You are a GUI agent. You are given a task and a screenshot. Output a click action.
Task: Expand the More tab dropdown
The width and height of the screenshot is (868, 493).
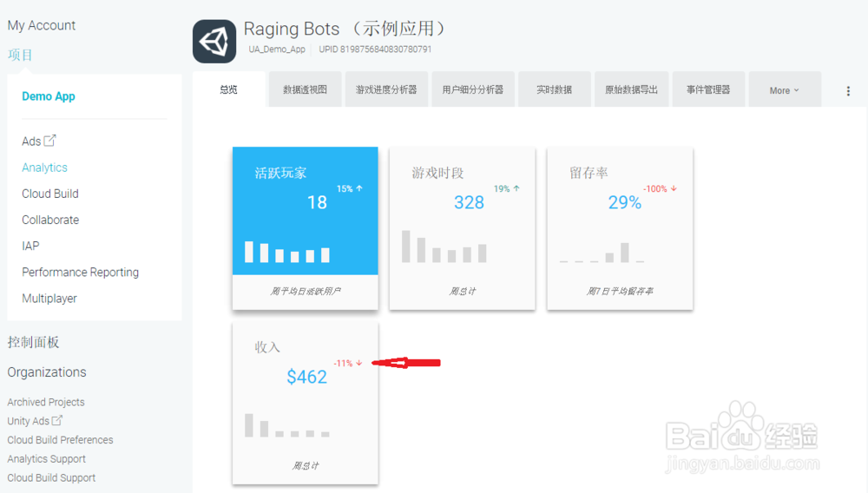coord(785,89)
